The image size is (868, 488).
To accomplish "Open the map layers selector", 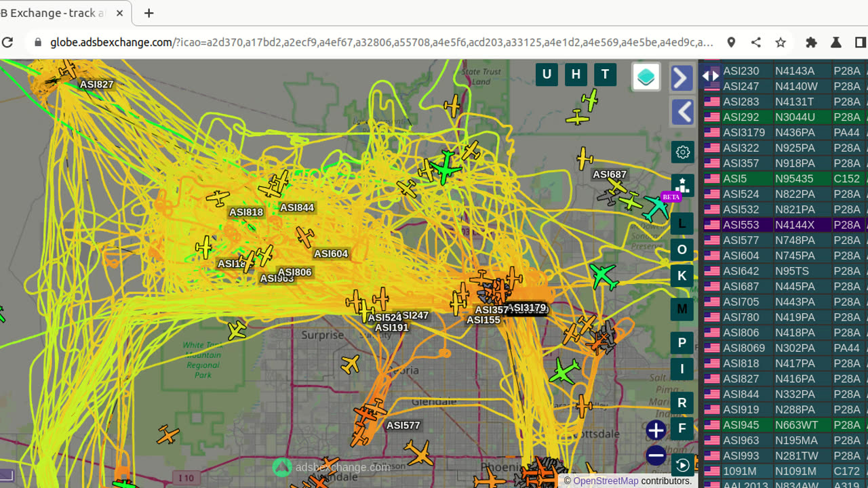I will [x=646, y=77].
